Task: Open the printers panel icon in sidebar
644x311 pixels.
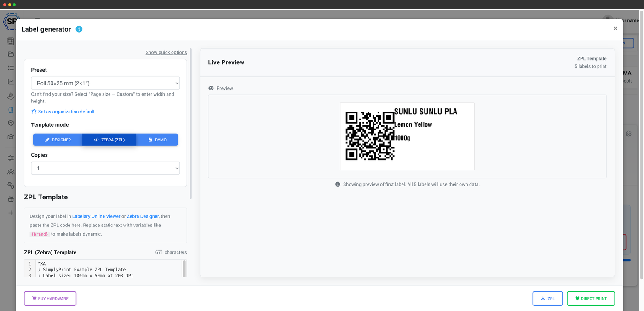Action: tap(11, 41)
